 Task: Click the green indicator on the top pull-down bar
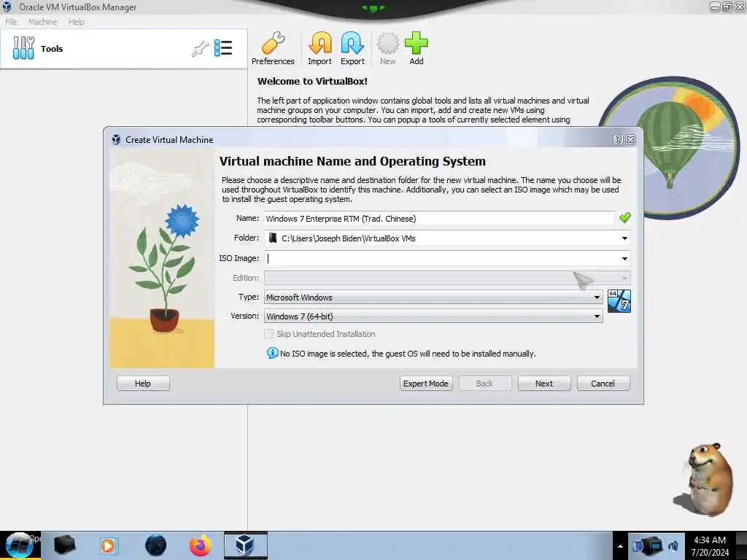[373, 8]
